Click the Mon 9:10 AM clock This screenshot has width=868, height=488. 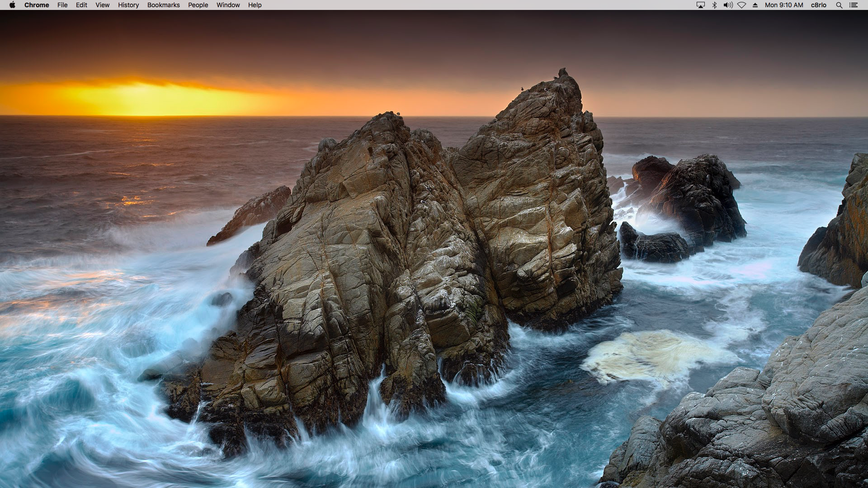(x=784, y=5)
